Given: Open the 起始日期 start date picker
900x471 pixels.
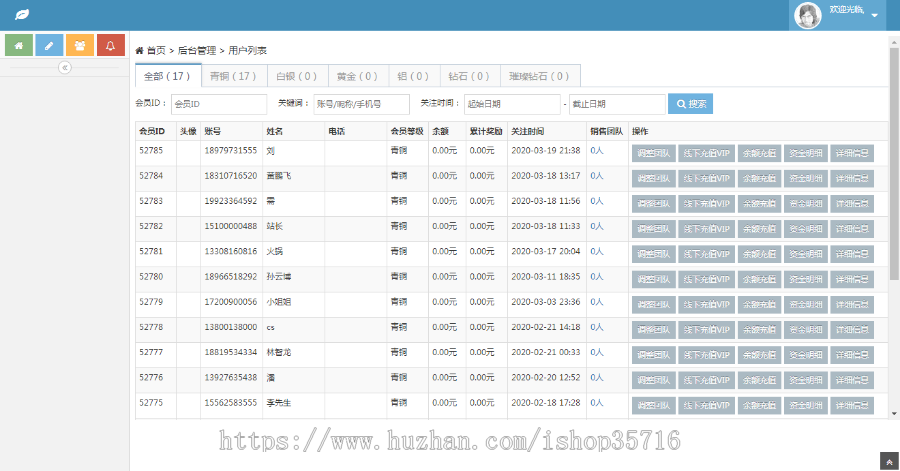Looking at the screenshot, I should coord(511,104).
